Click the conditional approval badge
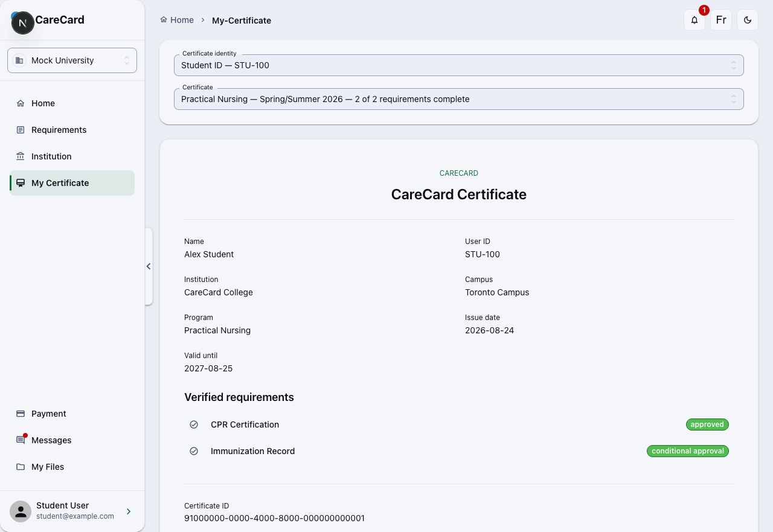The image size is (773, 532). tap(688, 451)
